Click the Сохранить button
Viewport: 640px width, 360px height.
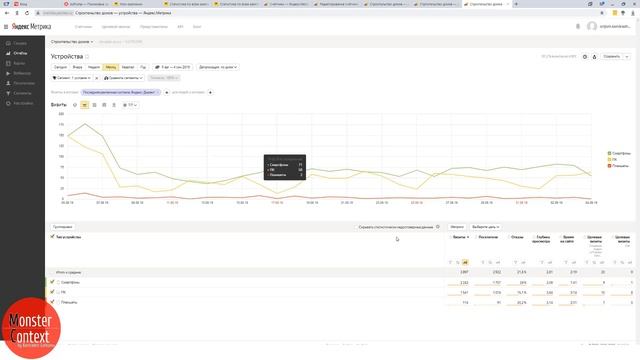point(612,57)
